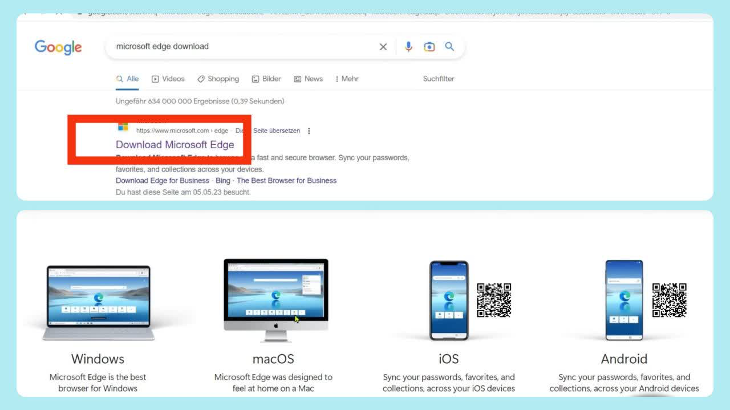The image size is (730, 410).
Task: Click the result URL https://www.microsoft.com › edge
Action: [182, 131]
